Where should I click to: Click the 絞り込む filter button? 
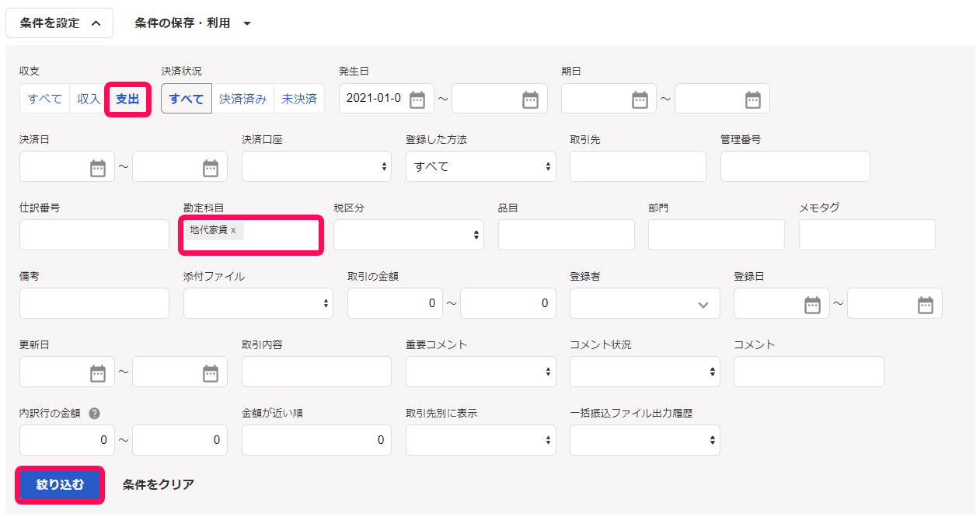tap(60, 484)
